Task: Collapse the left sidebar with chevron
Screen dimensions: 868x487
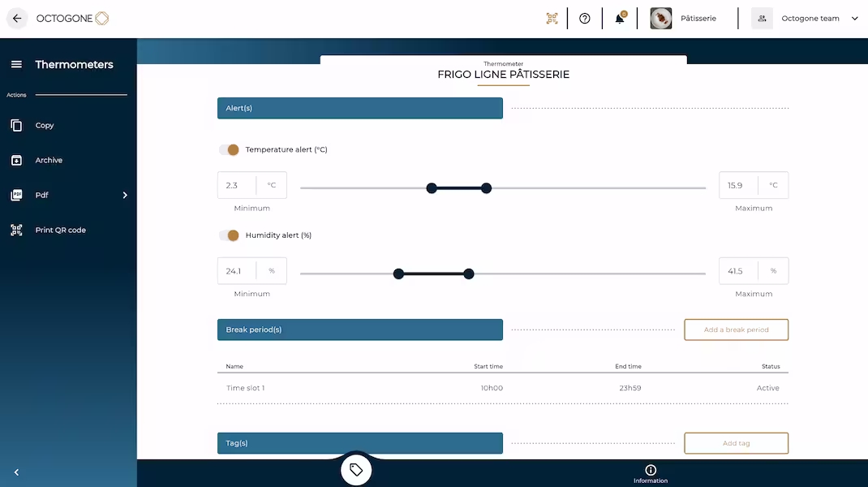Action: click(16, 472)
